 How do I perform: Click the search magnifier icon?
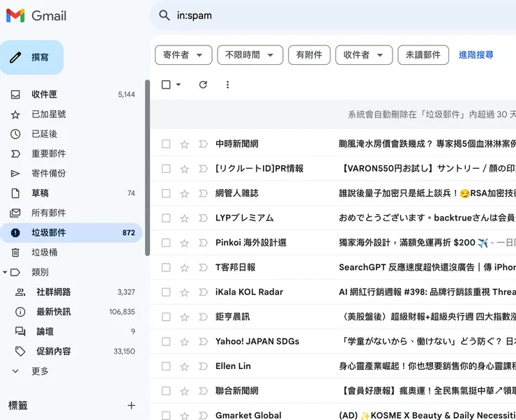click(164, 15)
